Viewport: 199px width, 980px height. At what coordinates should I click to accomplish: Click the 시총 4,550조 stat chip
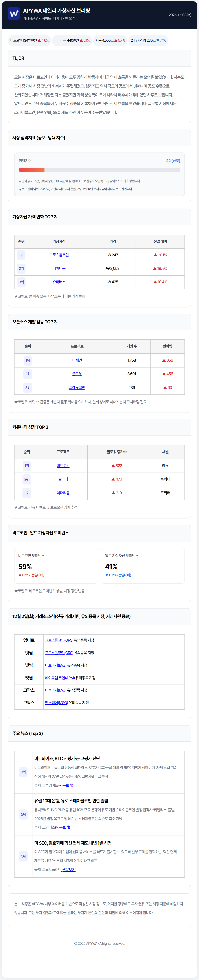pyautogui.click(x=110, y=40)
